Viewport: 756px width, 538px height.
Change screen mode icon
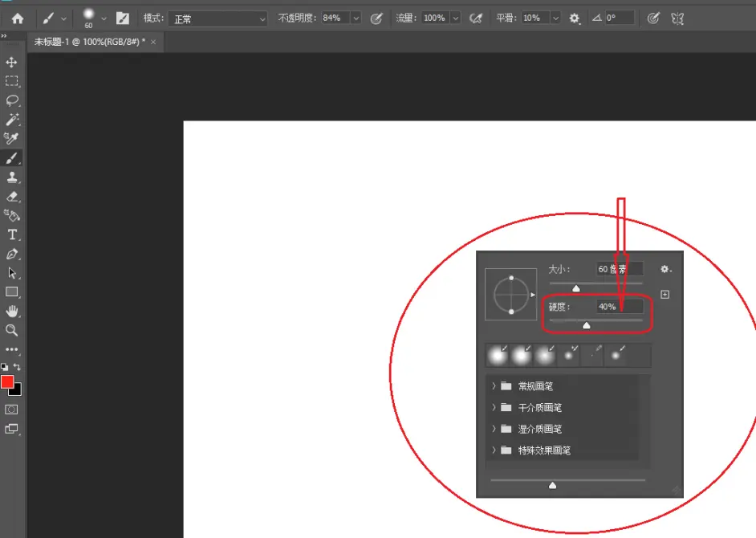point(11,429)
